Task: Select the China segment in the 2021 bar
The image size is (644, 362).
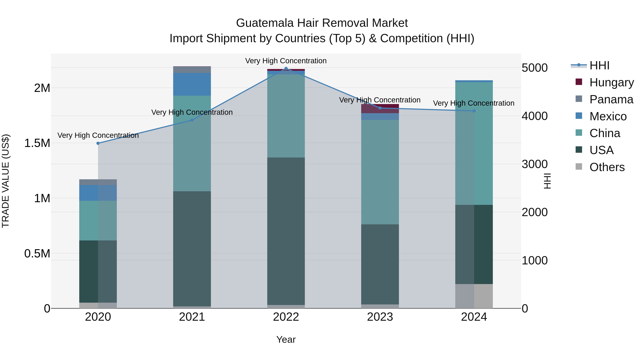Action: (192, 143)
